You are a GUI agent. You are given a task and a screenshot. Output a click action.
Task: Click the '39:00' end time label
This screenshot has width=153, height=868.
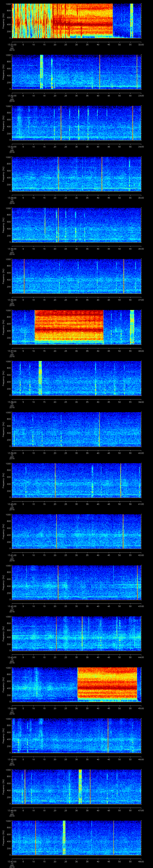(x=141, y=402)
